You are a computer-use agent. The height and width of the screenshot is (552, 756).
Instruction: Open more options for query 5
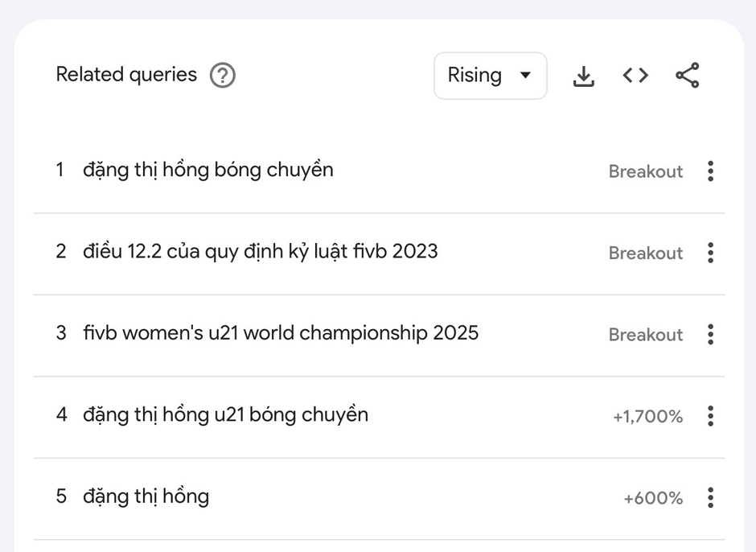tap(710, 497)
